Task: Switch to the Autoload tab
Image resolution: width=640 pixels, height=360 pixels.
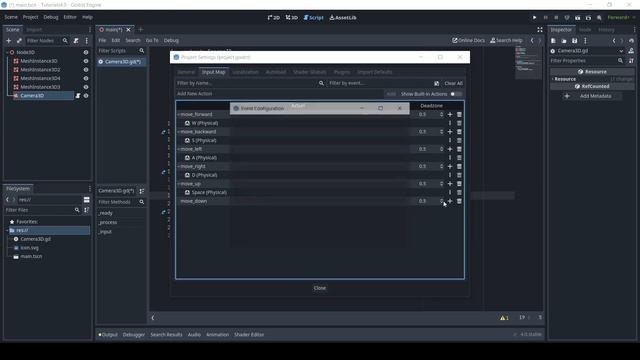Action: [276, 72]
